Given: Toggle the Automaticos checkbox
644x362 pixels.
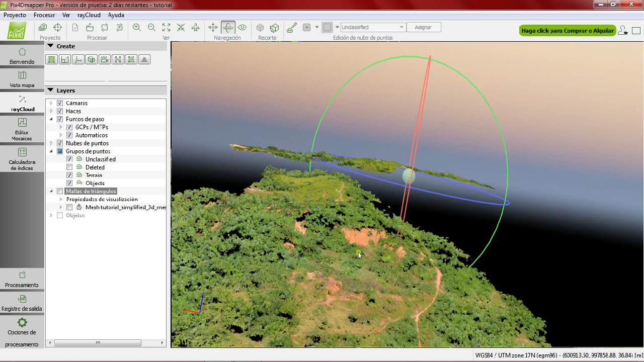Looking at the screenshot, I should (x=69, y=135).
